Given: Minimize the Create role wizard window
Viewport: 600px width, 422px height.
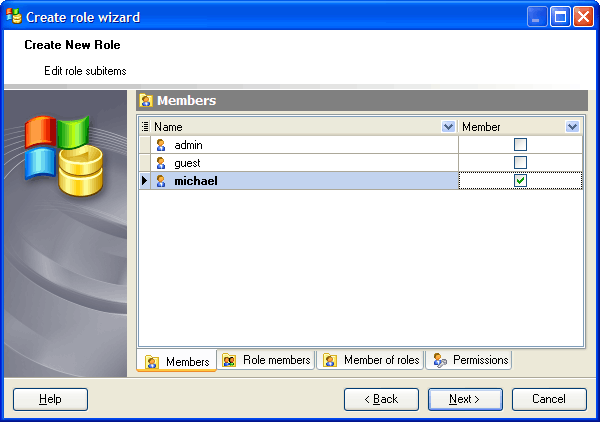Looking at the screenshot, I should (x=536, y=17).
